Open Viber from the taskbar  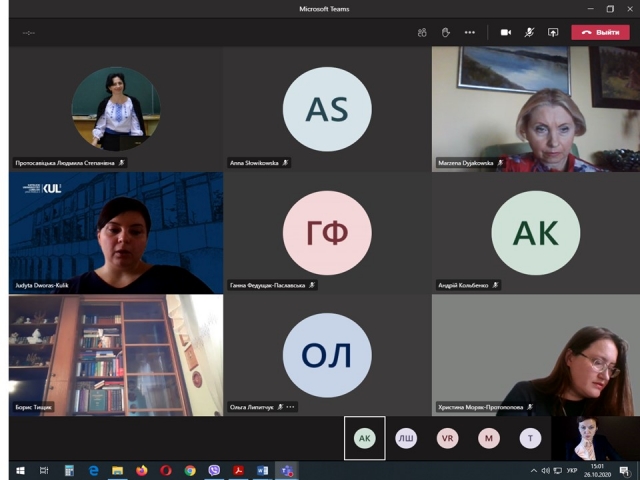(214, 471)
